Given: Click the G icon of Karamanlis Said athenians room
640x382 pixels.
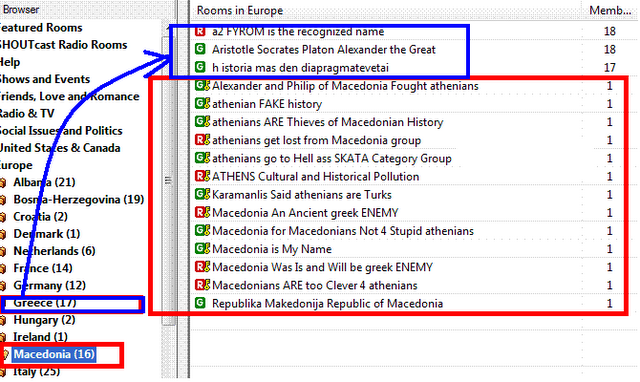Looking at the screenshot, I should (202, 194).
